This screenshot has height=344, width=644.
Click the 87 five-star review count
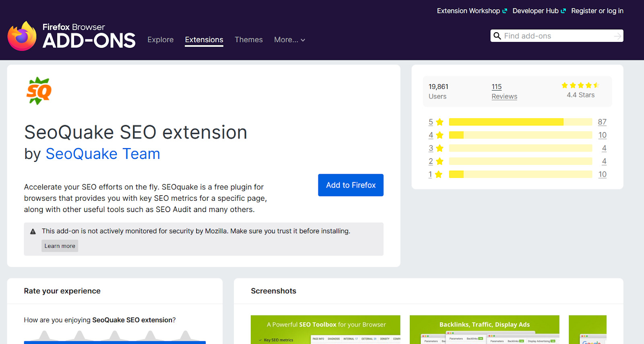point(602,122)
